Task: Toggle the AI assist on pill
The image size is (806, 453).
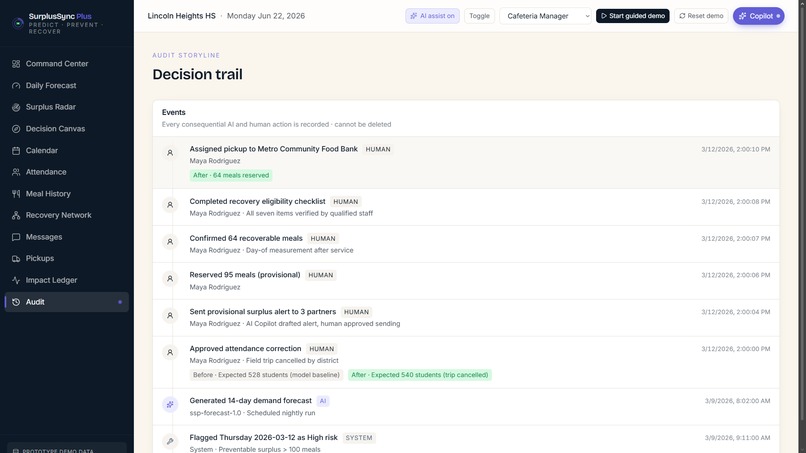Action: pos(432,16)
